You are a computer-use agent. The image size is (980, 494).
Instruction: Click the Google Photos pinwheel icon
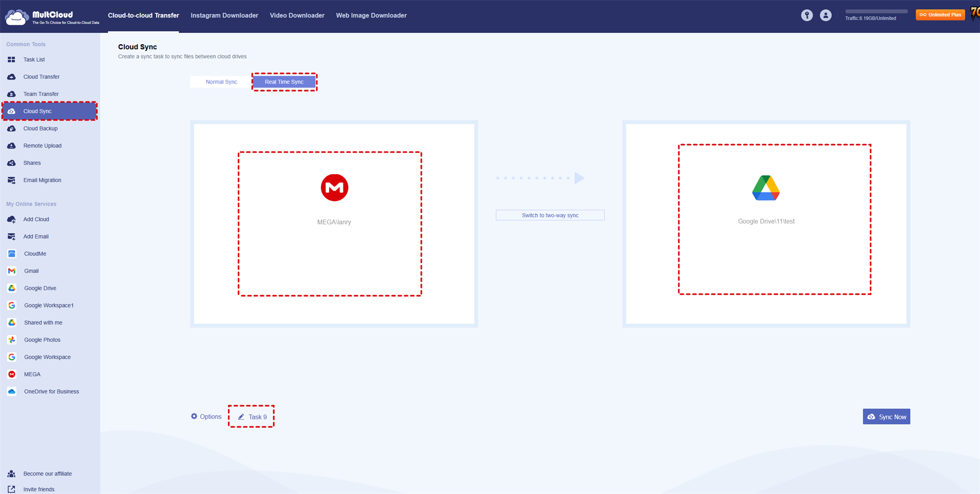tap(12, 340)
